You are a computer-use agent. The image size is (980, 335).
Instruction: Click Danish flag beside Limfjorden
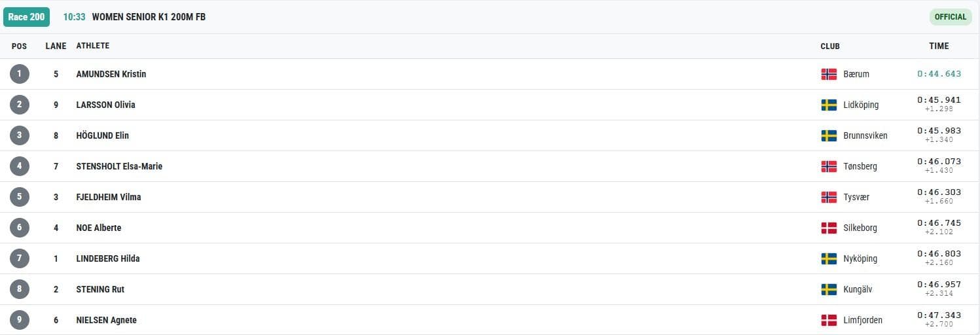pos(829,320)
